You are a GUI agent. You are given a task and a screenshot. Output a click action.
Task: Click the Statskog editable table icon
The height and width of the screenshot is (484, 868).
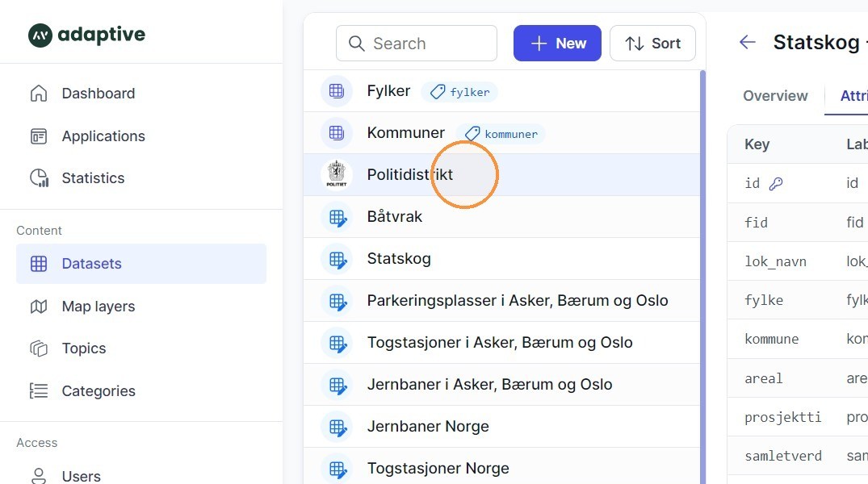337,259
